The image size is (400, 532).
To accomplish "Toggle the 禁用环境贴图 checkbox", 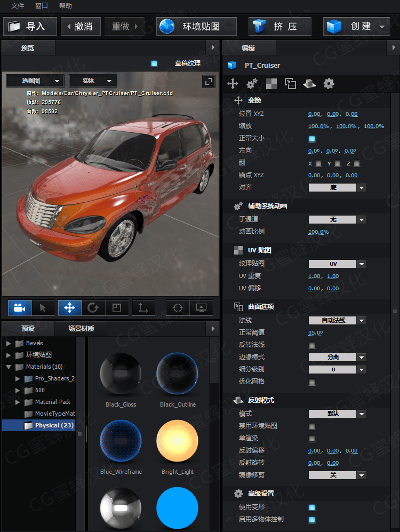I will pos(312,426).
